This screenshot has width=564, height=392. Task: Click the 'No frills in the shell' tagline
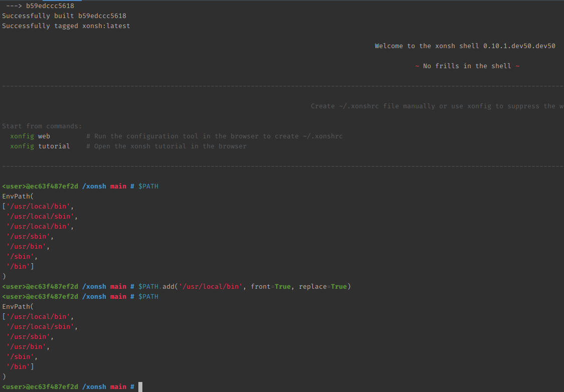tap(467, 66)
